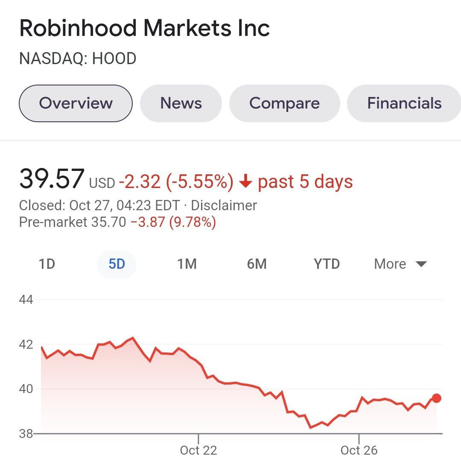The height and width of the screenshot is (476, 461).
Task: Select the 6M time range
Action: coord(257,264)
